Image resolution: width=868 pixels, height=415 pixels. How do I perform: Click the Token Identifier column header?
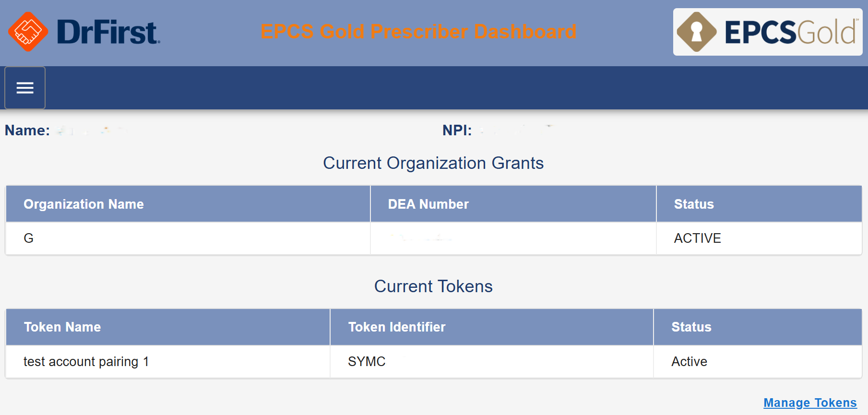click(397, 327)
